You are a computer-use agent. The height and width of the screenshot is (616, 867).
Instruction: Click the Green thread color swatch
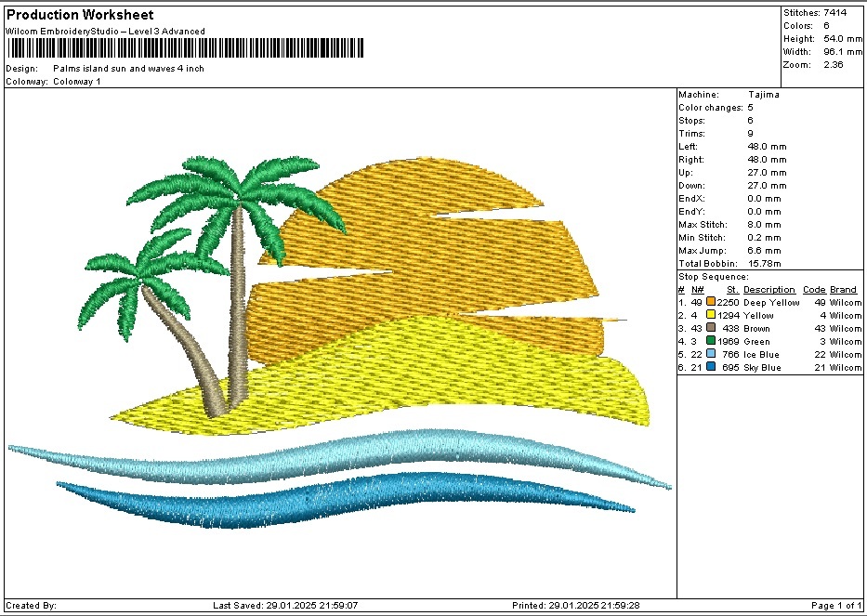click(711, 341)
